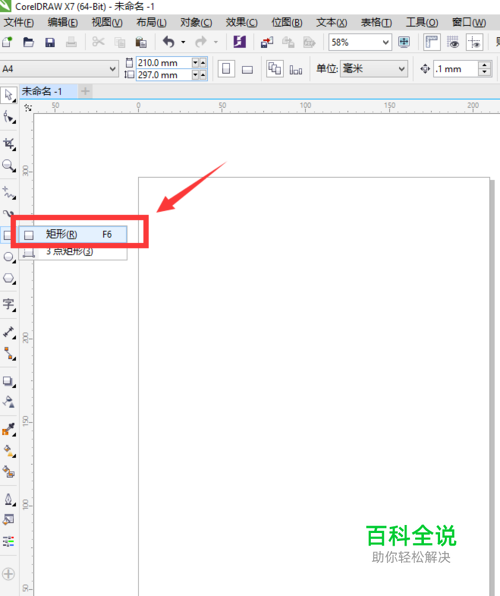500x596 pixels.
Task: Select the Polygon tool
Action: pos(9,279)
